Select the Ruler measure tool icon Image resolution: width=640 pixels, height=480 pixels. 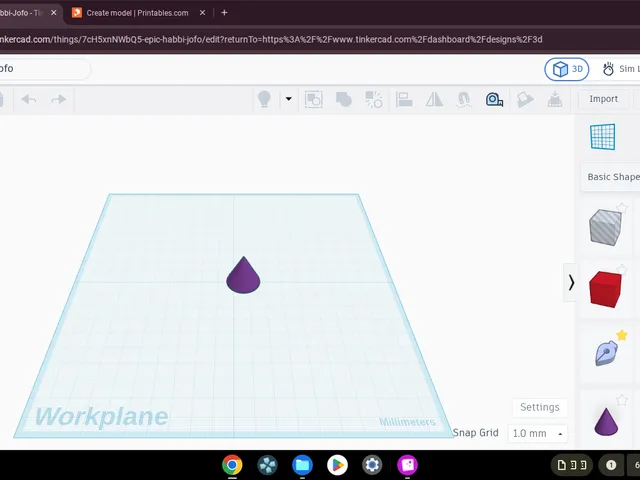pos(494,99)
